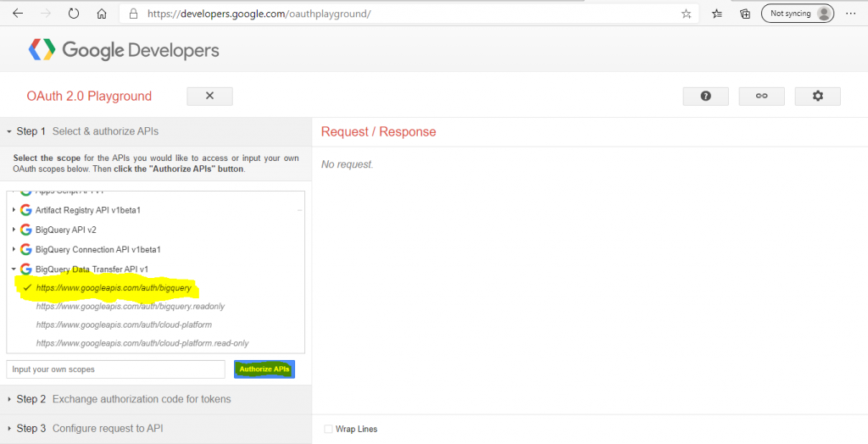Select the auth/cloud-platform.read-only scope
The width and height of the screenshot is (868, 444).
(x=142, y=343)
